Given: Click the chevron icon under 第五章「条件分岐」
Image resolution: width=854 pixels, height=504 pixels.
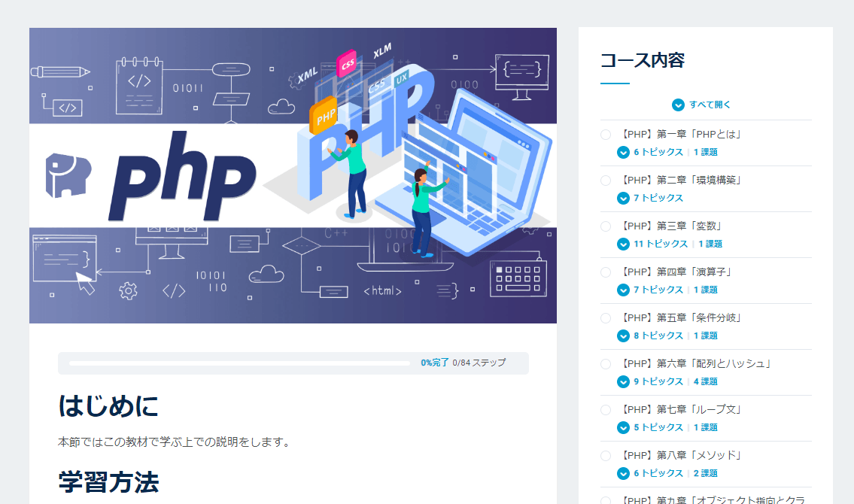Looking at the screenshot, I should [624, 335].
